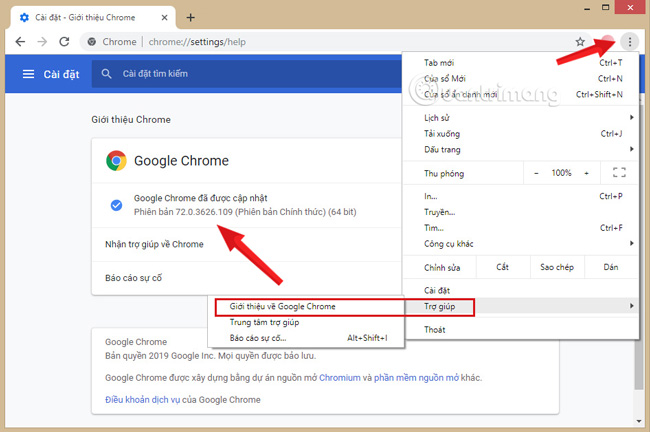This screenshot has height=432, width=650.
Task: Click Dán in the edit row
Action: (x=611, y=267)
